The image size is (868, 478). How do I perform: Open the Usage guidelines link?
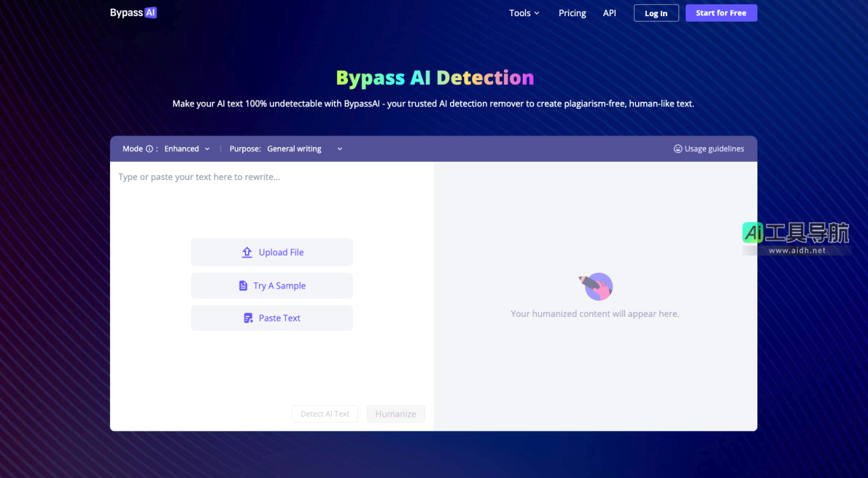click(x=714, y=148)
